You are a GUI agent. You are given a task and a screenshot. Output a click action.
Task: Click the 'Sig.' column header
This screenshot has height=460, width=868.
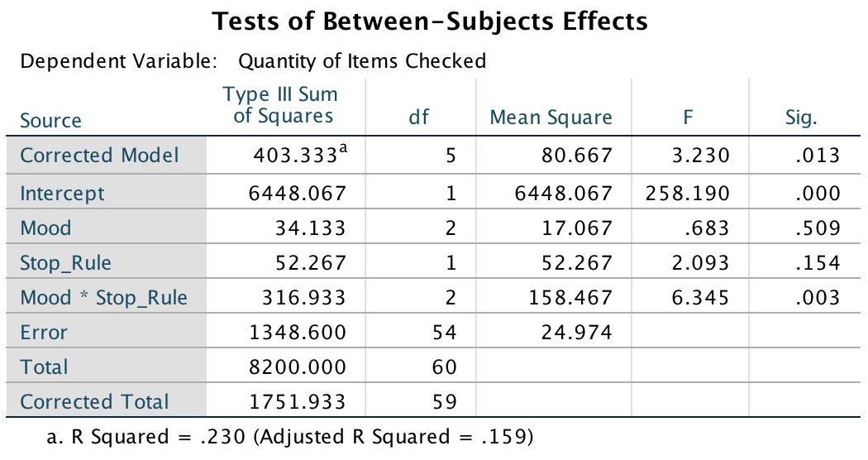[x=800, y=117]
